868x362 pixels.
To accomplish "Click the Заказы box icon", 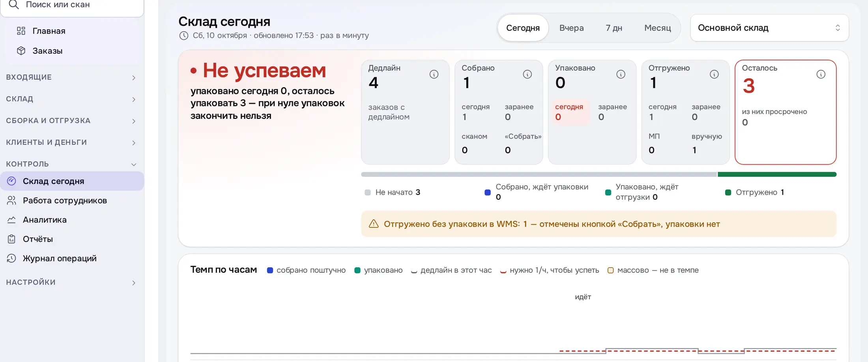I will [21, 51].
